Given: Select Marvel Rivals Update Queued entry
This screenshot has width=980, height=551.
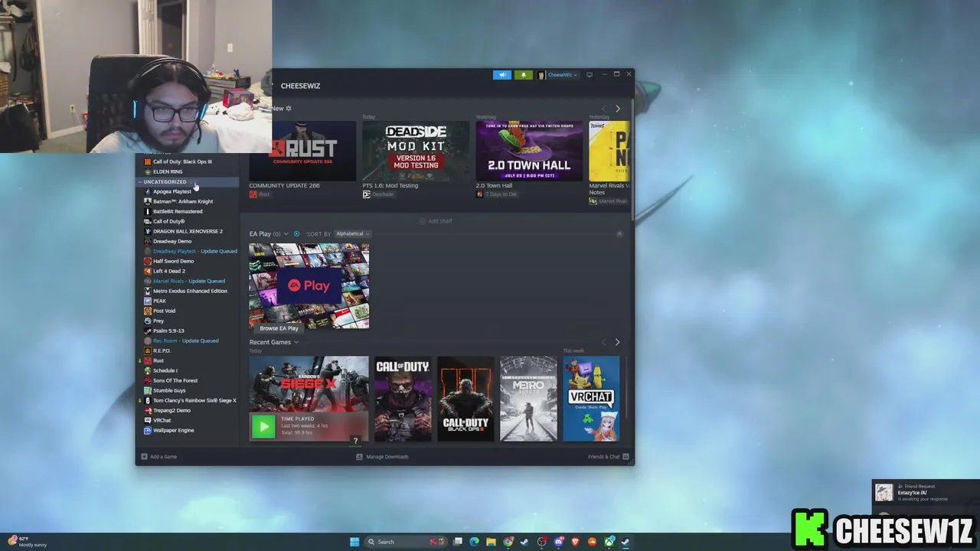Looking at the screenshot, I should tap(188, 281).
